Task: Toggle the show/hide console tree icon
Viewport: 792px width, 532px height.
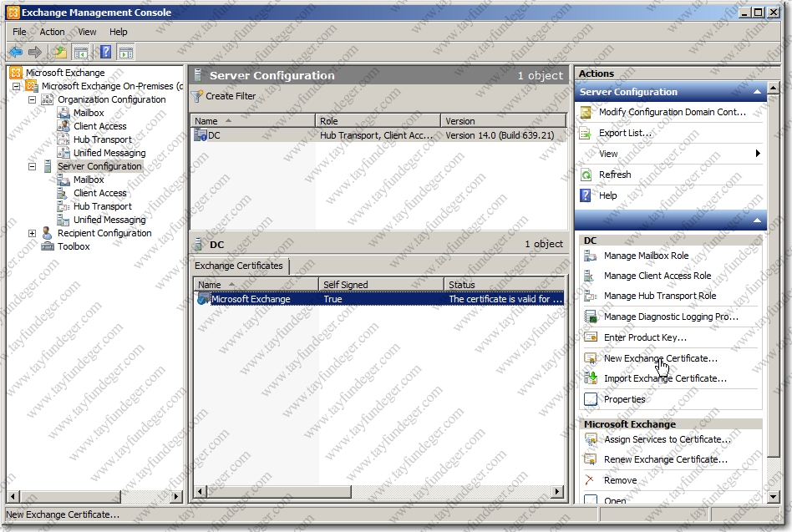Action: tap(80, 52)
